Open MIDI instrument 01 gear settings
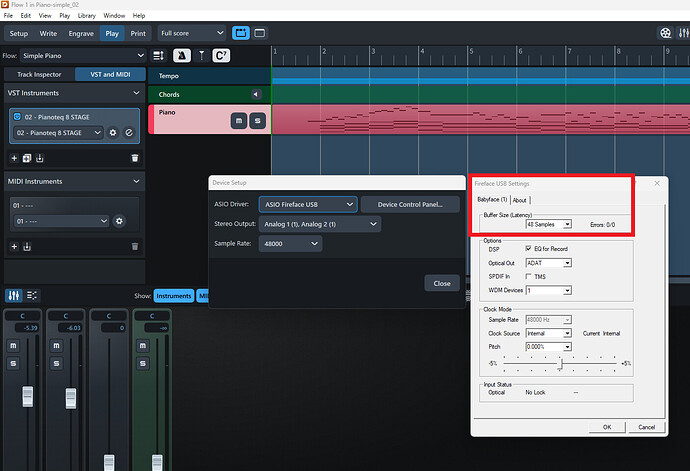 [119, 221]
